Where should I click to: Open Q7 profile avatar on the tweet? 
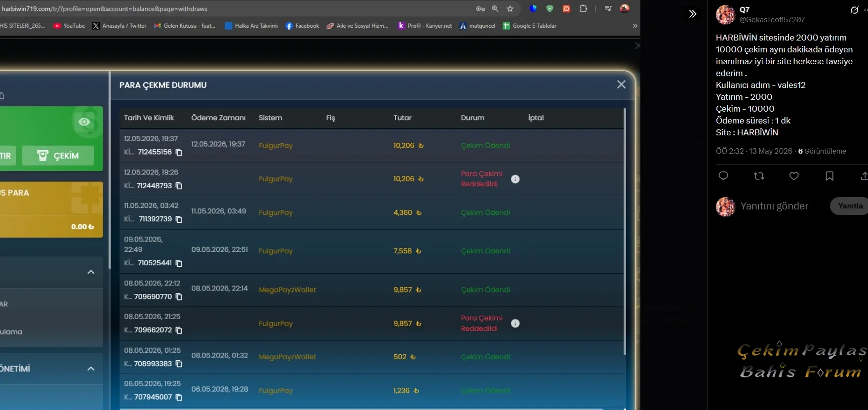(x=725, y=15)
